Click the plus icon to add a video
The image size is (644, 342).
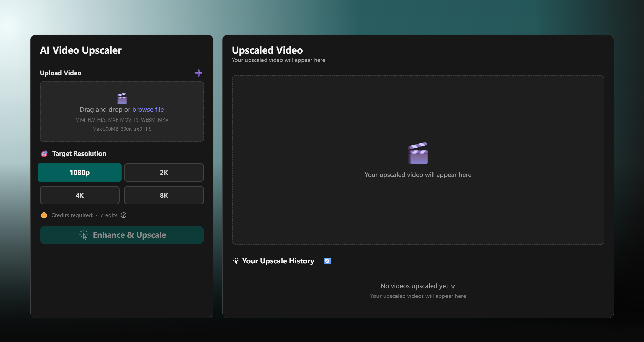tap(199, 73)
